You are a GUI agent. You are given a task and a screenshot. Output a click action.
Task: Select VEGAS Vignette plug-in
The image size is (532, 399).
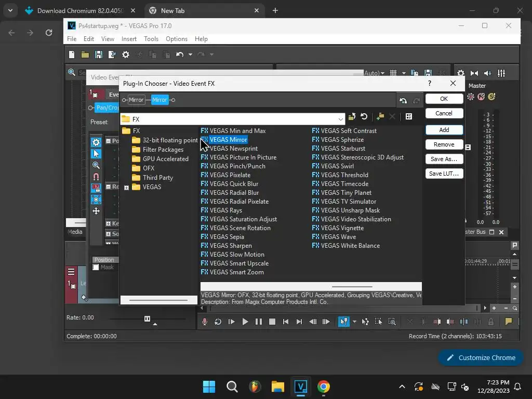(x=338, y=228)
